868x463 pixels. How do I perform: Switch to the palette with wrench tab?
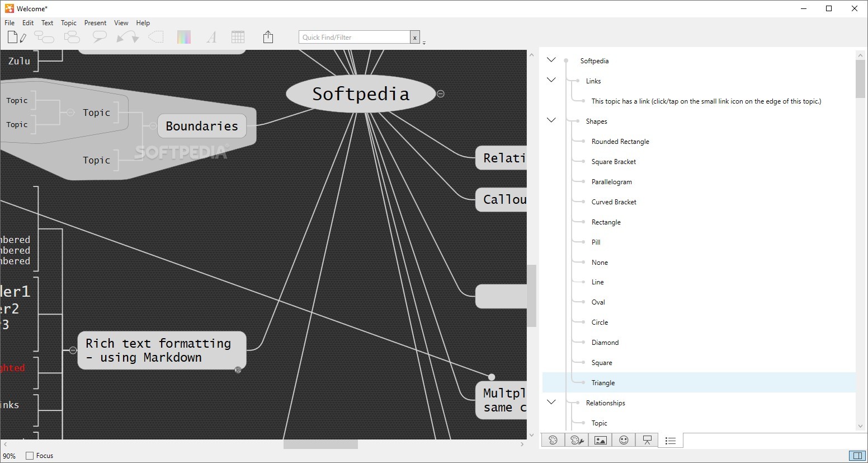[x=577, y=441]
